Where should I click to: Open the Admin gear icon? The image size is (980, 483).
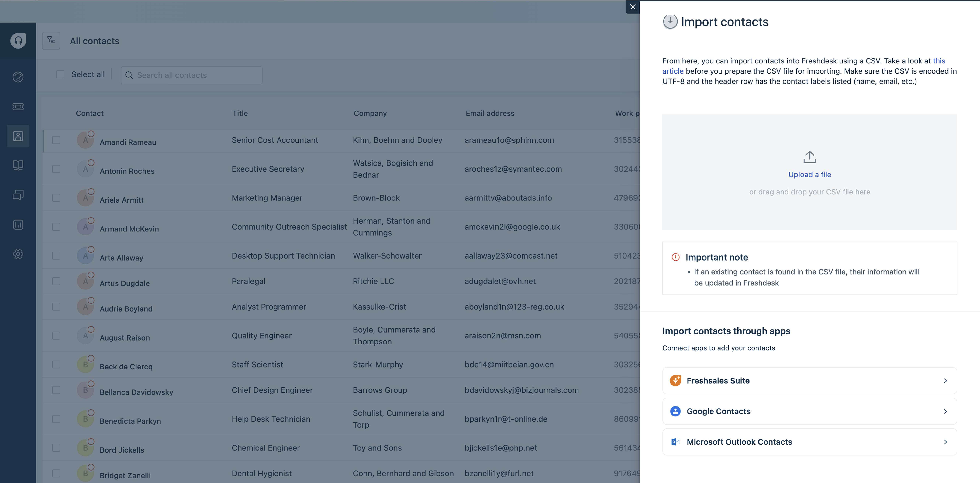(x=18, y=254)
